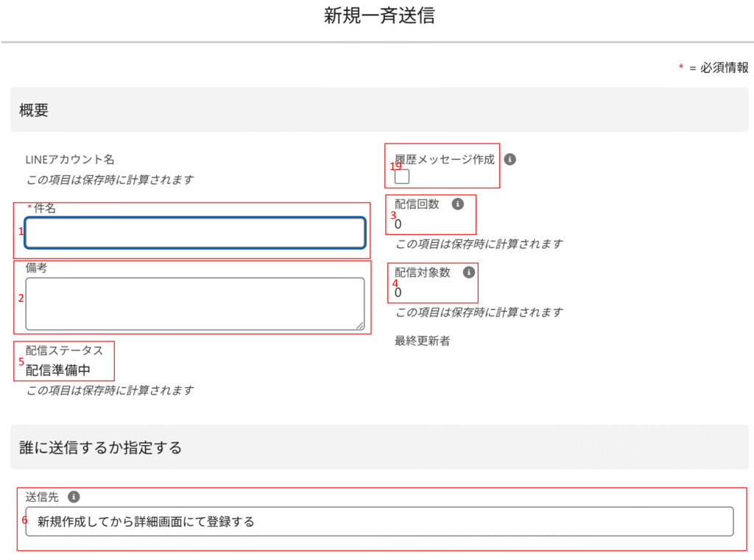Viewport: 754px width, 560px height.
Task: Click inside the 備考 text area
Action: 195,303
